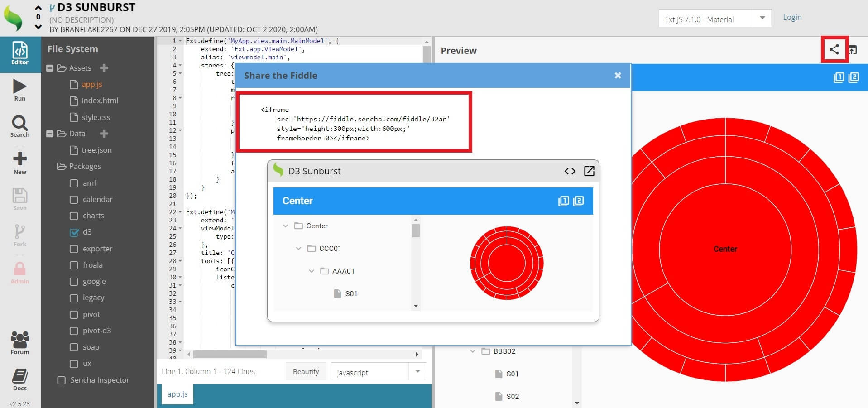The width and height of the screenshot is (868, 408).
Task: Enable the soap package checkbox
Action: [x=74, y=347]
